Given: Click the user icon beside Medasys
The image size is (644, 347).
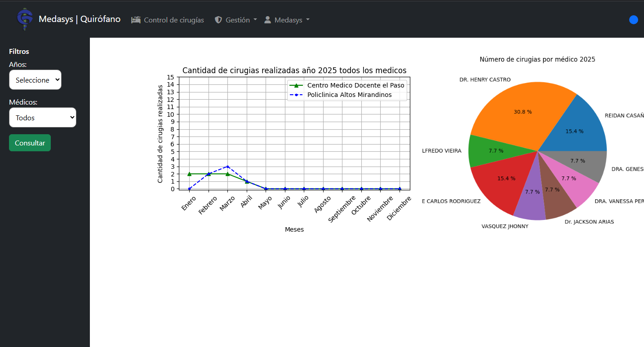Looking at the screenshot, I should pyautogui.click(x=267, y=20).
